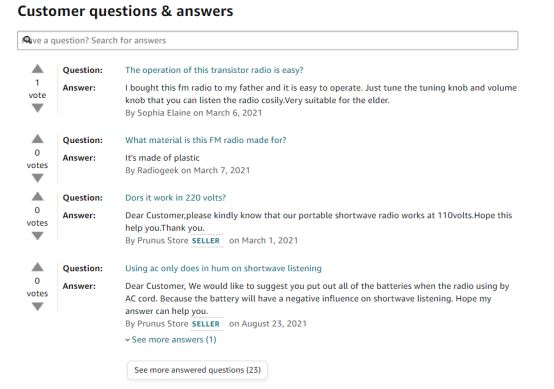Click SELLER badge on August 23 answer

(206, 324)
